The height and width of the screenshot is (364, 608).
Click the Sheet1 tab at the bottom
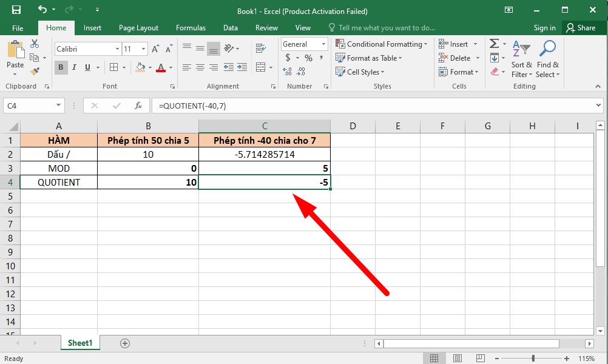pos(80,343)
